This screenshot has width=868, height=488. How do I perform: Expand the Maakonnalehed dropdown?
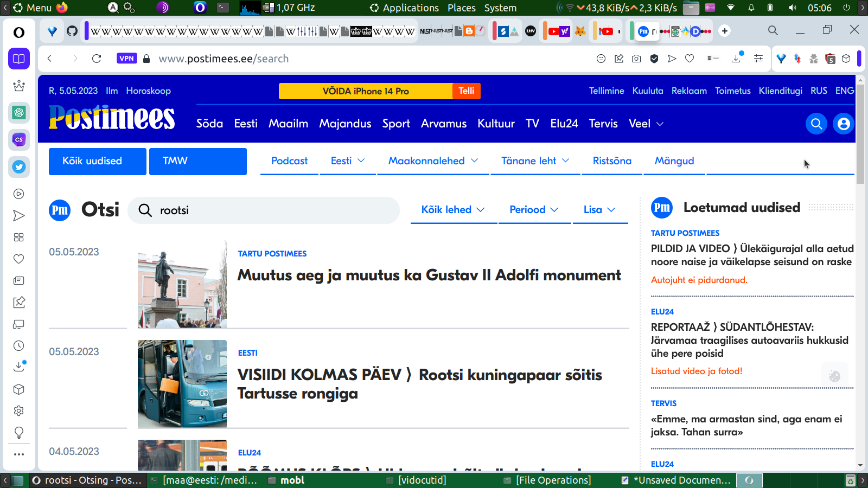[433, 161]
